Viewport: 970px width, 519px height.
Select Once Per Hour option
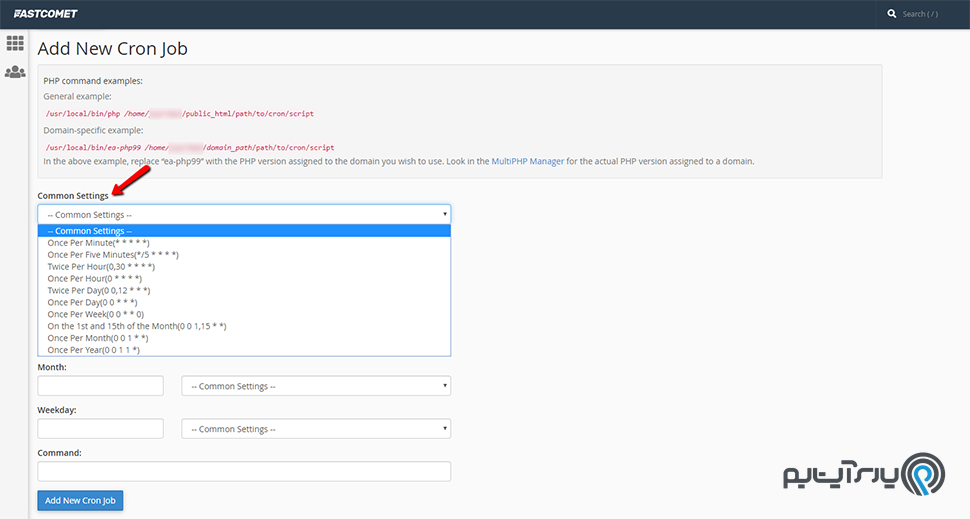click(x=94, y=279)
